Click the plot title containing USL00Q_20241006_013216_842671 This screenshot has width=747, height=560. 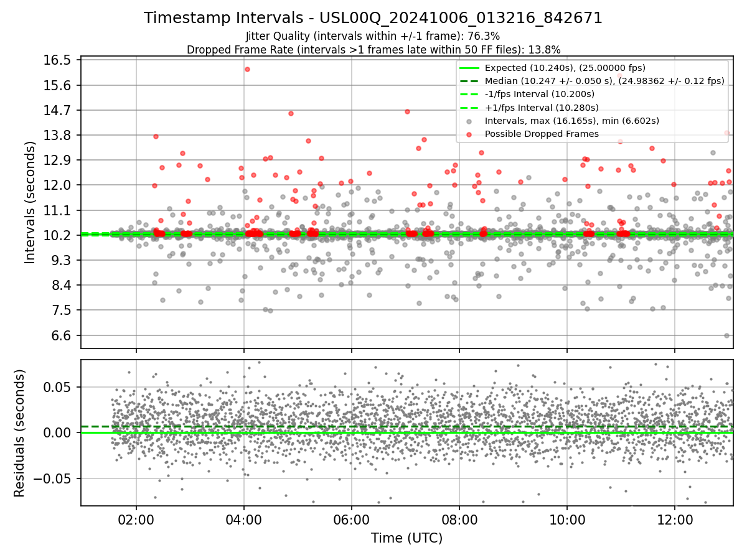[373, 18]
